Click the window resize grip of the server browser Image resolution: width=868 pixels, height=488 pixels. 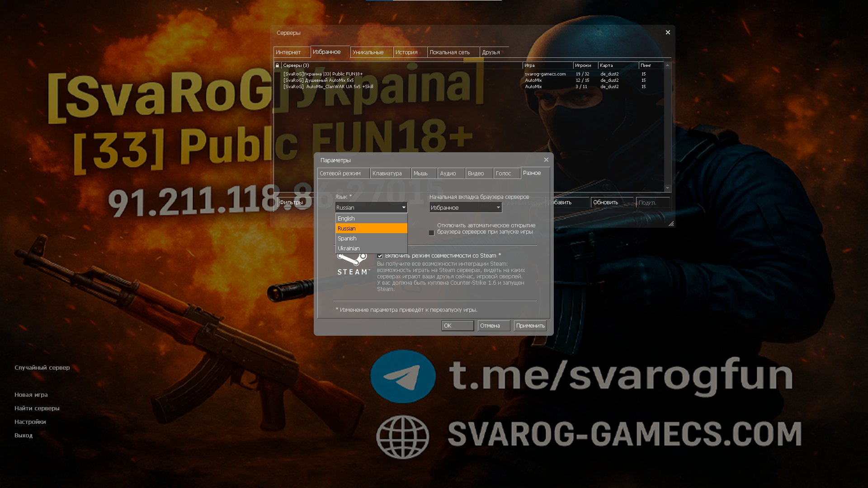point(672,224)
